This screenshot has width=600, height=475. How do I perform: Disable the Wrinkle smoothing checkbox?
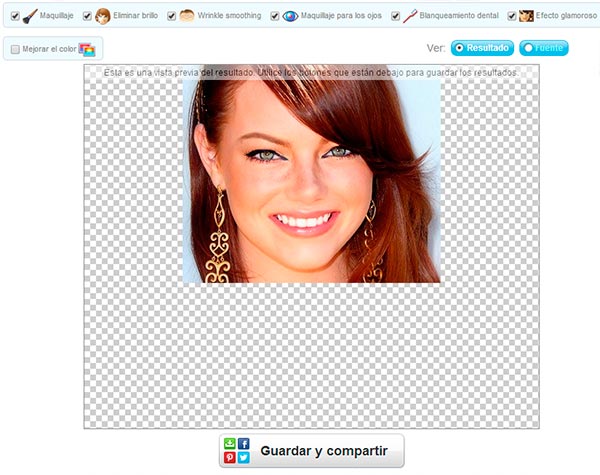[171, 16]
